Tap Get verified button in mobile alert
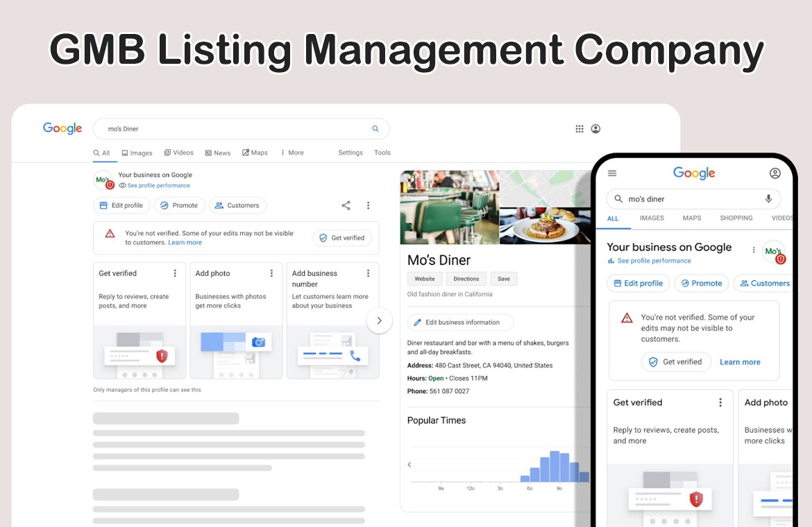This screenshot has height=527, width=812. click(677, 362)
